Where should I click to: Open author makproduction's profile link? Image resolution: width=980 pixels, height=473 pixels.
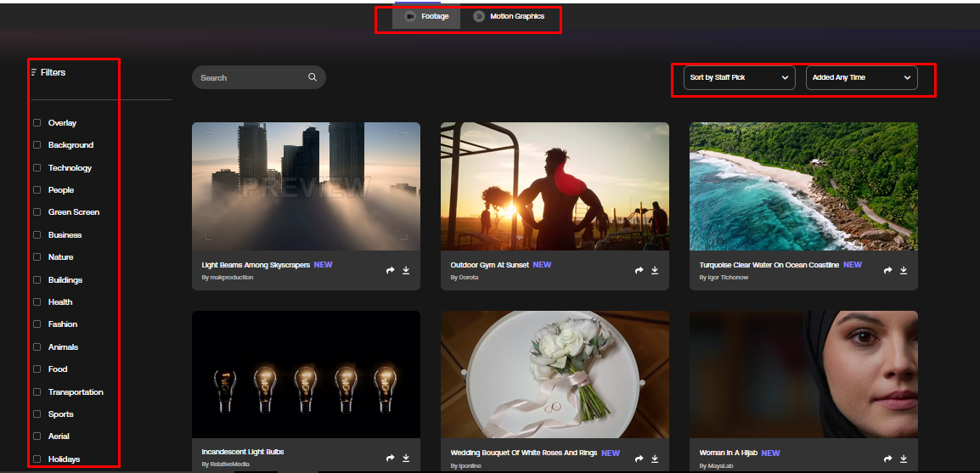(x=231, y=278)
